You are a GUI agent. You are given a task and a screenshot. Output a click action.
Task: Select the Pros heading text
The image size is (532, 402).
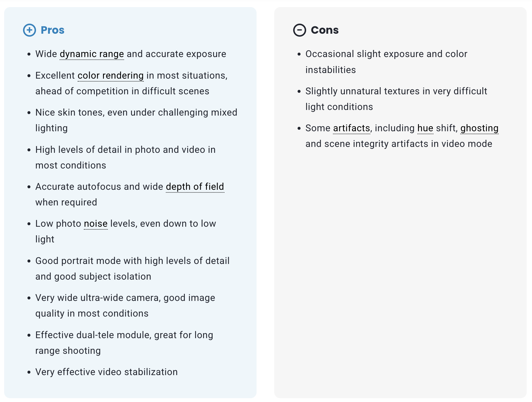[x=53, y=30]
